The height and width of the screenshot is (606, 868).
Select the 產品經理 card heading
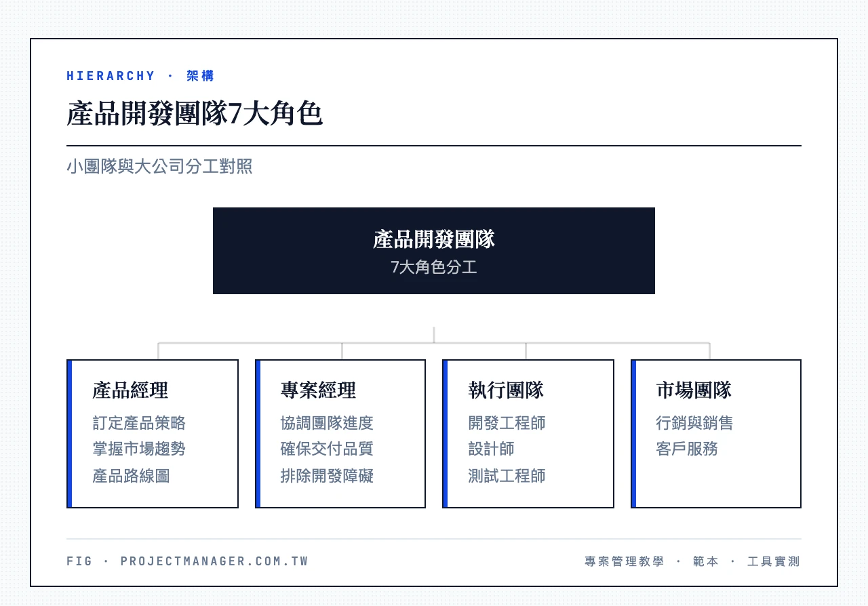coord(130,390)
